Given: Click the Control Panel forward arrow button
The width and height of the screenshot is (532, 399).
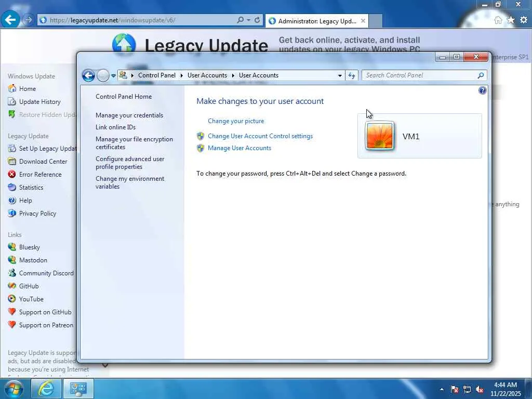Looking at the screenshot, I should click(x=103, y=75).
